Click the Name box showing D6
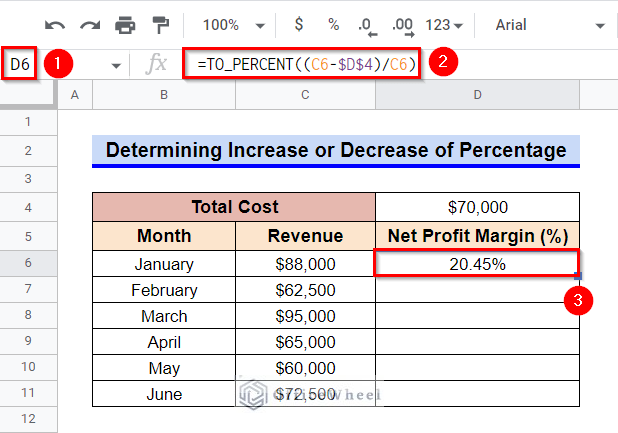618x433 pixels. point(20,64)
